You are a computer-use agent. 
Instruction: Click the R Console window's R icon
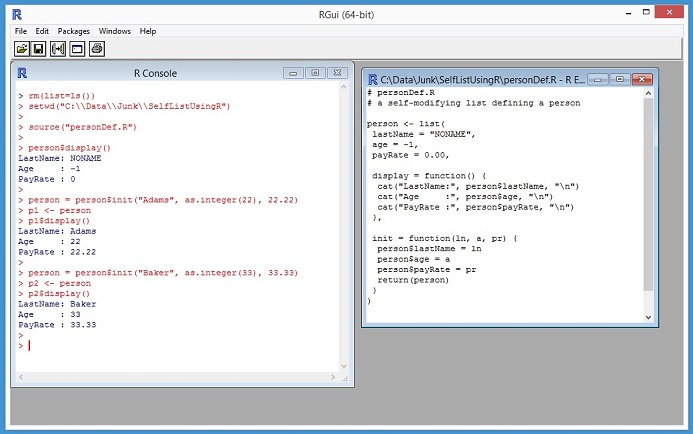(x=22, y=73)
